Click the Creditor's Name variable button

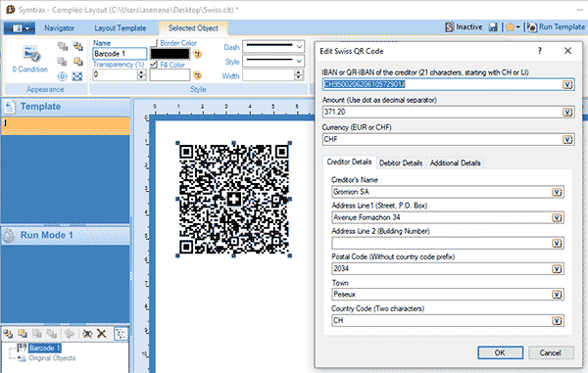(x=558, y=192)
